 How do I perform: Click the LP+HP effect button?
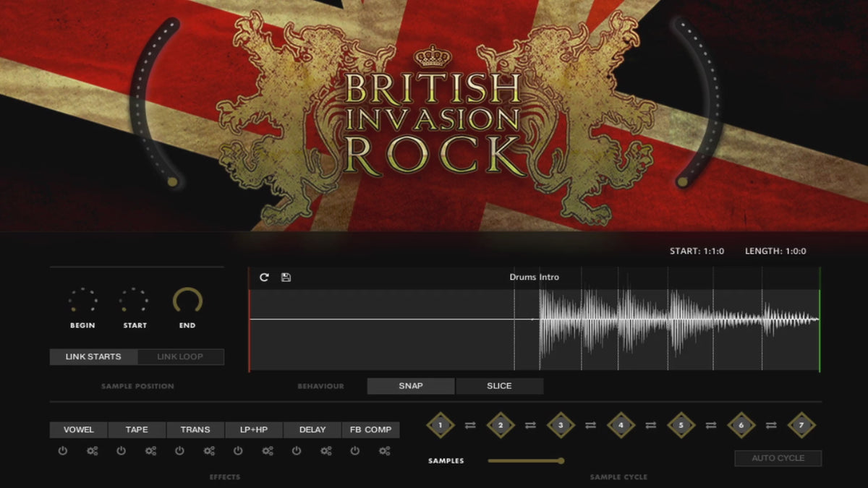pyautogui.click(x=254, y=430)
